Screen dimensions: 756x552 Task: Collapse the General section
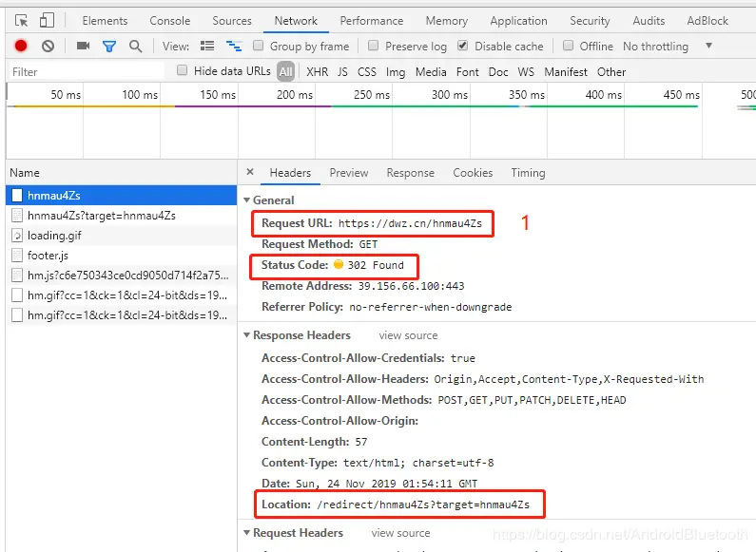tap(247, 200)
